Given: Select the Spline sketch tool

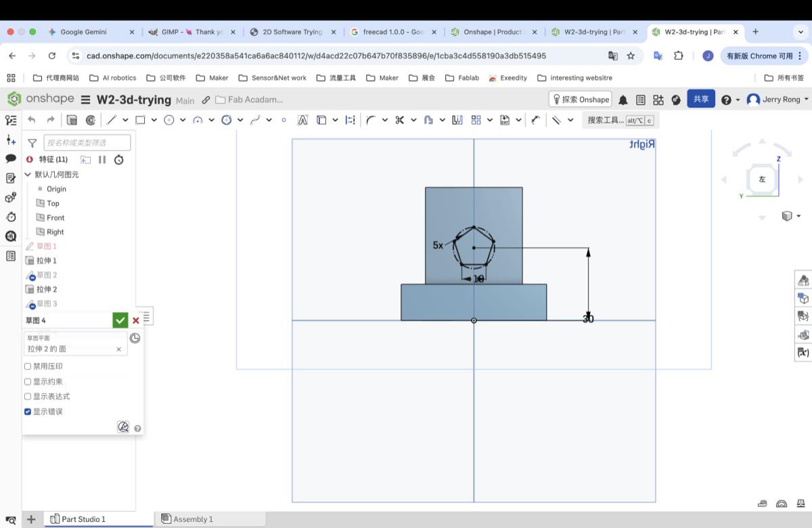Looking at the screenshot, I should (255, 120).
